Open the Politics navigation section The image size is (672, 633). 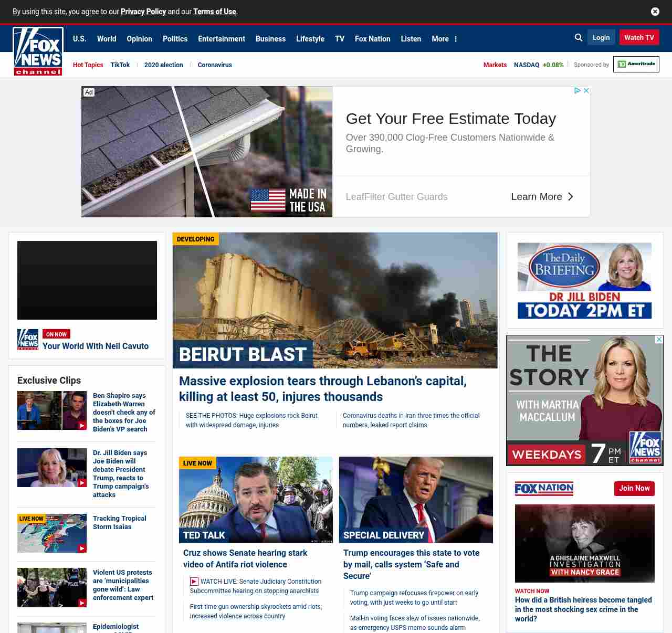pos(175,39)
